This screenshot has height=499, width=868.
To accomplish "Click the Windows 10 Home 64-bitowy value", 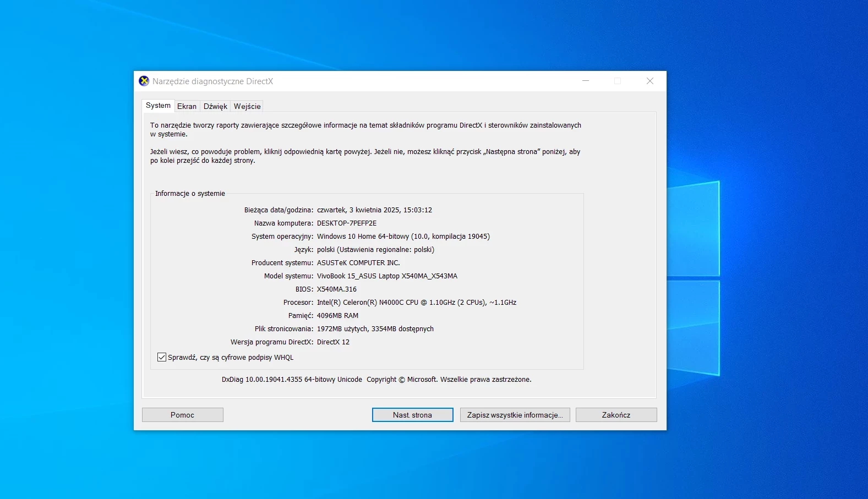I will (x=403, y=237).
